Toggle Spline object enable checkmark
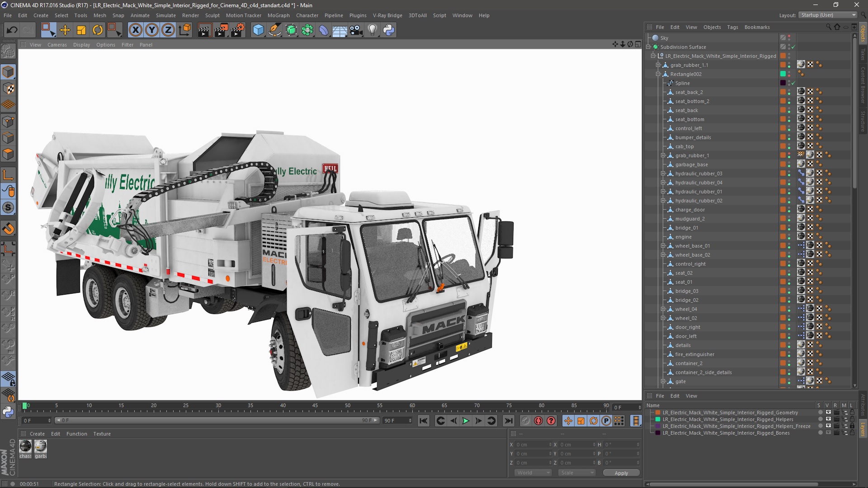 pos(793,83)
